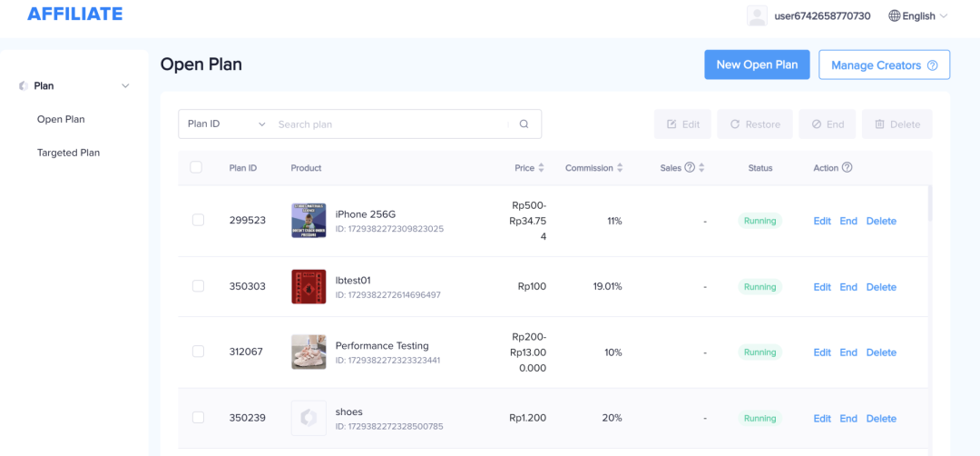This screenshot has height=456, width=980.
Task: Click the New Open Plan button
Action: (x=757, y=65)
